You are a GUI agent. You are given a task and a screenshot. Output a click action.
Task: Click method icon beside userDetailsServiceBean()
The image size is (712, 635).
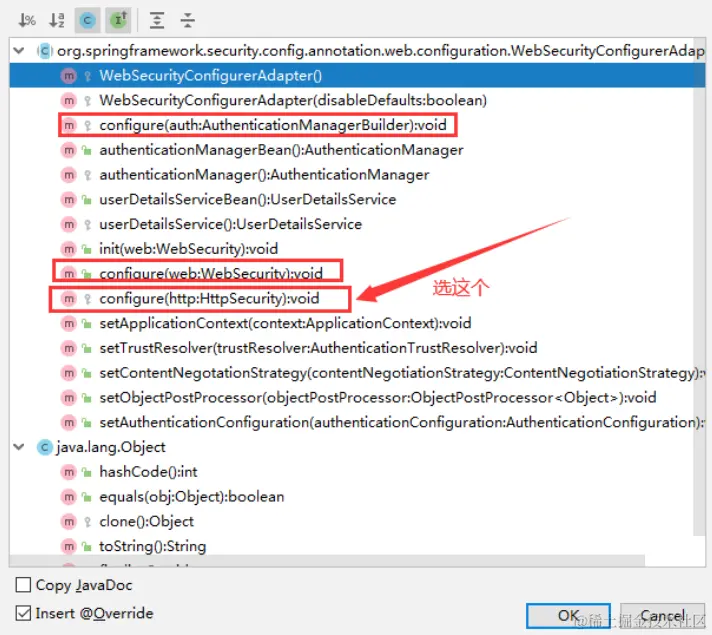pos(69,199)
